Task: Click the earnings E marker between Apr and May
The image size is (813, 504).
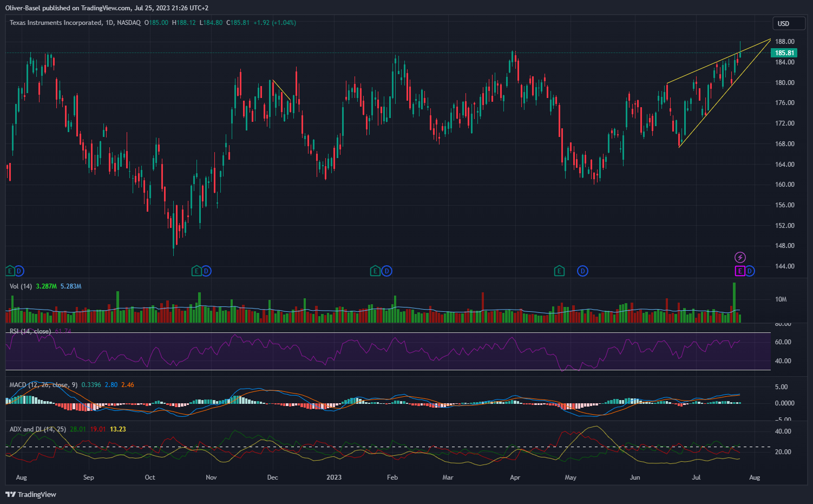Action: [560, 271]
